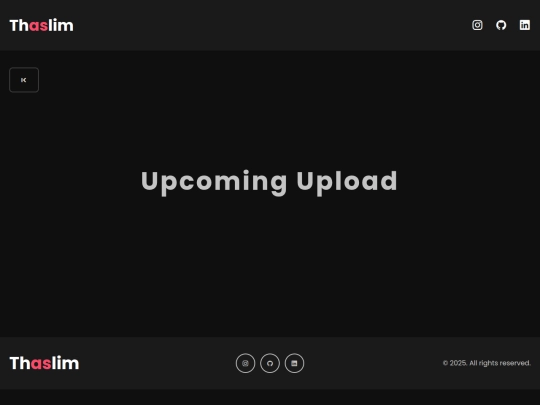540x405 pixels.
Task: Click pink 'as' letters in footer logo
Action: coord(41,364)
